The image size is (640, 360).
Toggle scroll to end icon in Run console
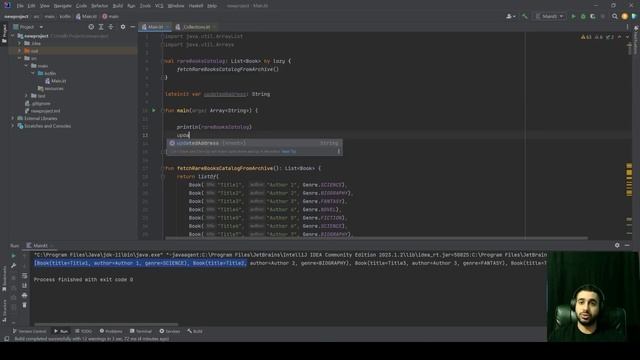tap(24, 285)
